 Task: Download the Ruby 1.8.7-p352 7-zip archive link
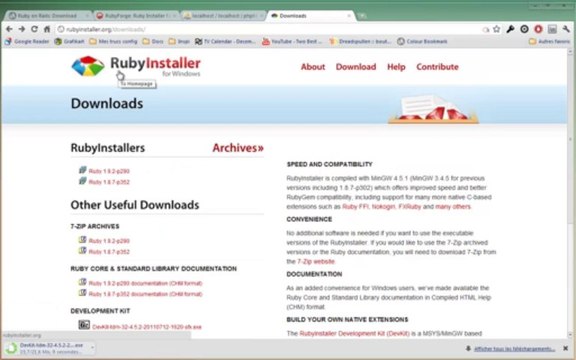point(109,252)
